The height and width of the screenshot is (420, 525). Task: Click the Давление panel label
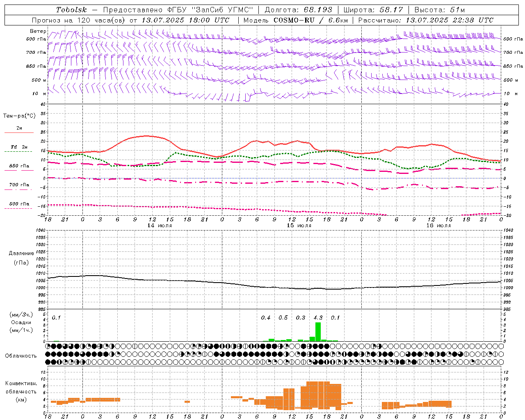21,253
